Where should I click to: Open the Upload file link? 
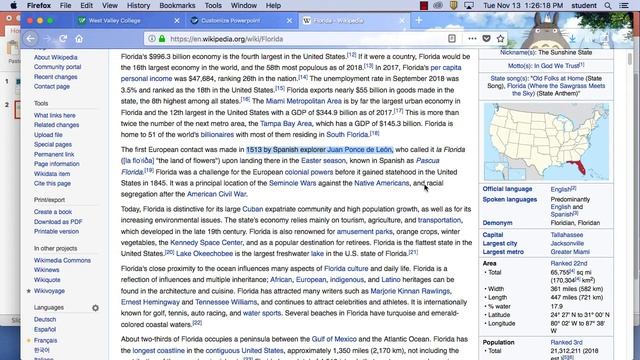48,135
